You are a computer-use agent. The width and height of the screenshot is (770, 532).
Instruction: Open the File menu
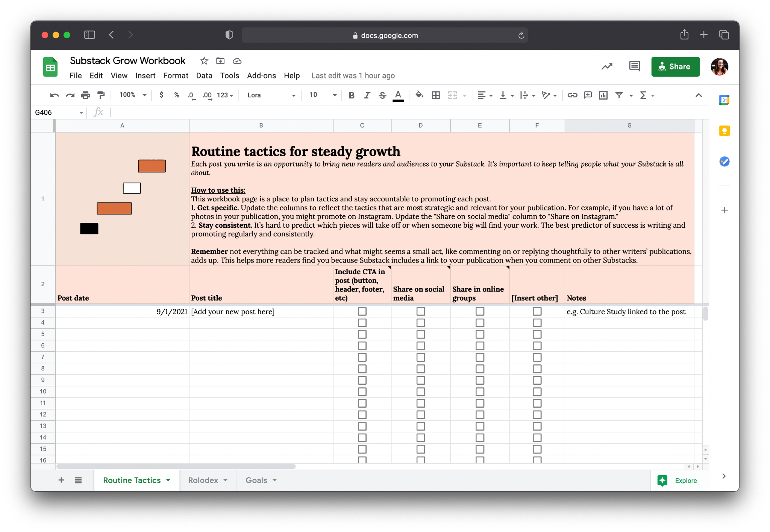[76, 76]
